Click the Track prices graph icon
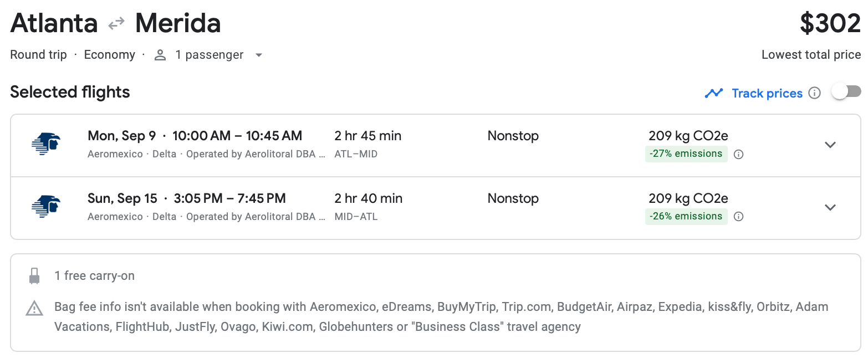This screenshot has width=868, height=358. (714, 93)
